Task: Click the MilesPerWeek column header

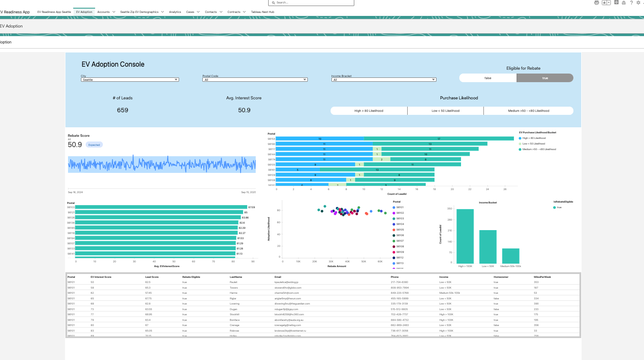Action: coord(542,277)
